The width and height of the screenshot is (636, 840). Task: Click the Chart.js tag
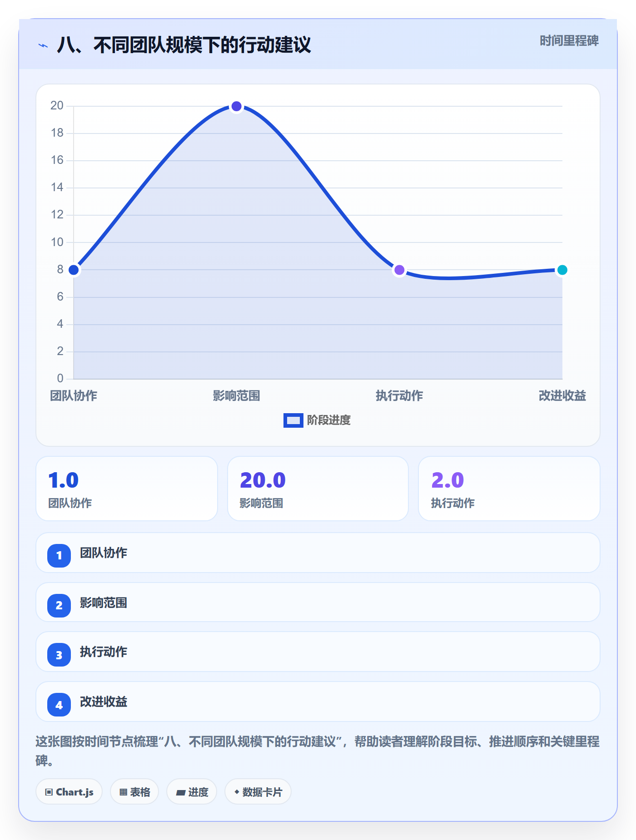[x=69, y=792]
